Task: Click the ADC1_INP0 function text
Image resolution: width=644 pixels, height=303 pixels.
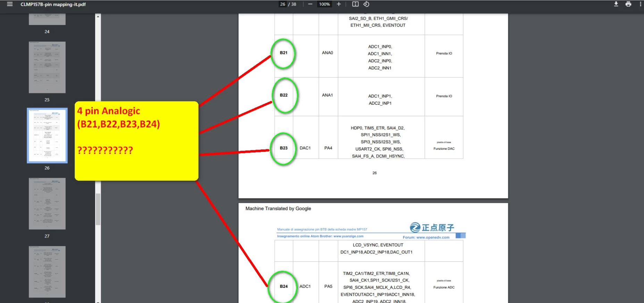Action: [380, 46]
